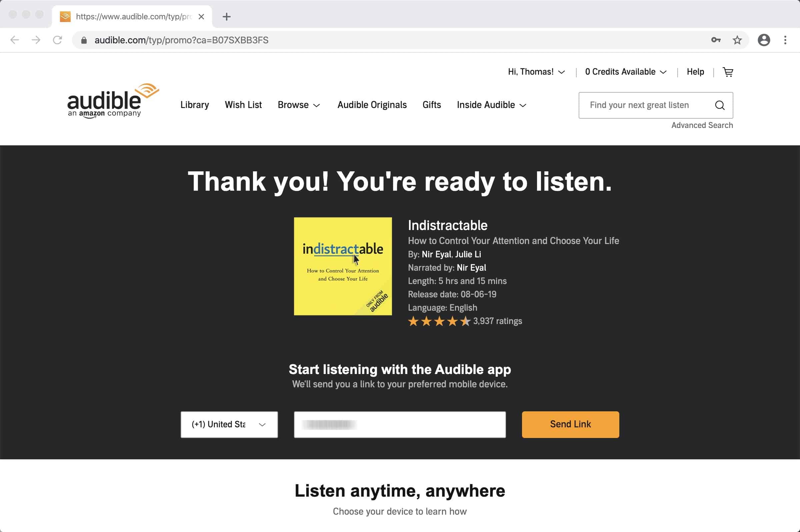800x532 pixels.
Task: Click the Send Link button
Action: (570, 424)
